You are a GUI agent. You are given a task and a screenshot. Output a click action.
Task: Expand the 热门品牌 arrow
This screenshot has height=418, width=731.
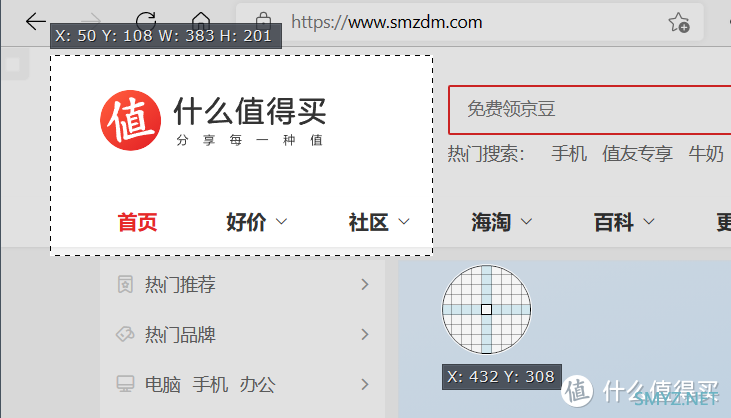365,334
